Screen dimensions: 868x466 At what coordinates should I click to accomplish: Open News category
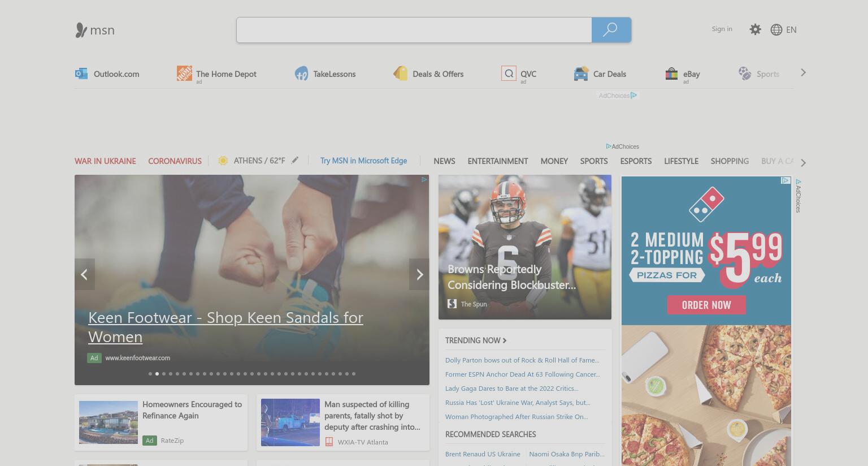coord(444,161)
